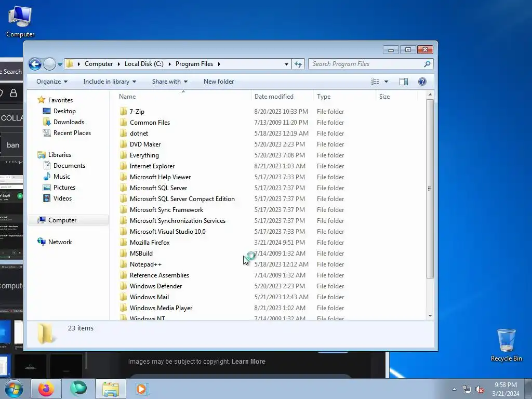The image size is (532, 399).
Task: Open Windows Media Player from the taskbar
Action: click(141, 389)
